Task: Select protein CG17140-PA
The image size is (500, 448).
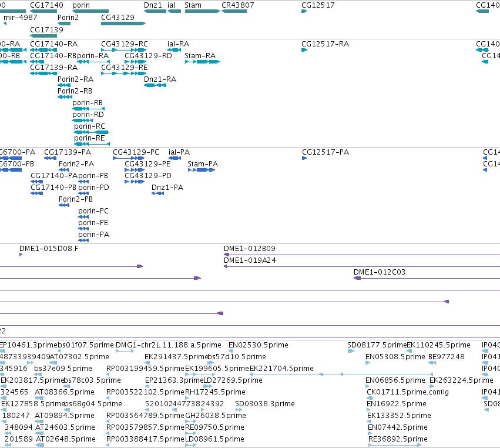Action: point(36,182)
